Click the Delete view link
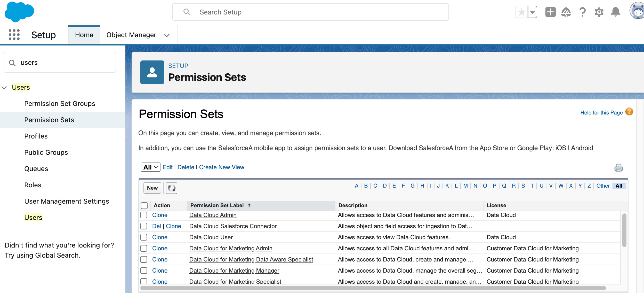This screenshot has height=293, width=644. pyautogui.click(x=186, y=167)
